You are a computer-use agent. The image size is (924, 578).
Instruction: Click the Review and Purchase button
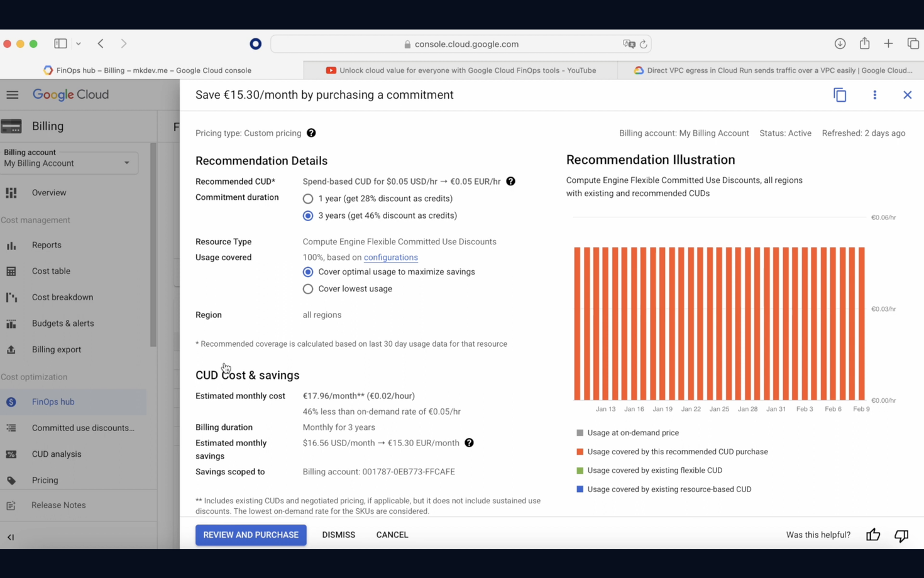(251, 535)
